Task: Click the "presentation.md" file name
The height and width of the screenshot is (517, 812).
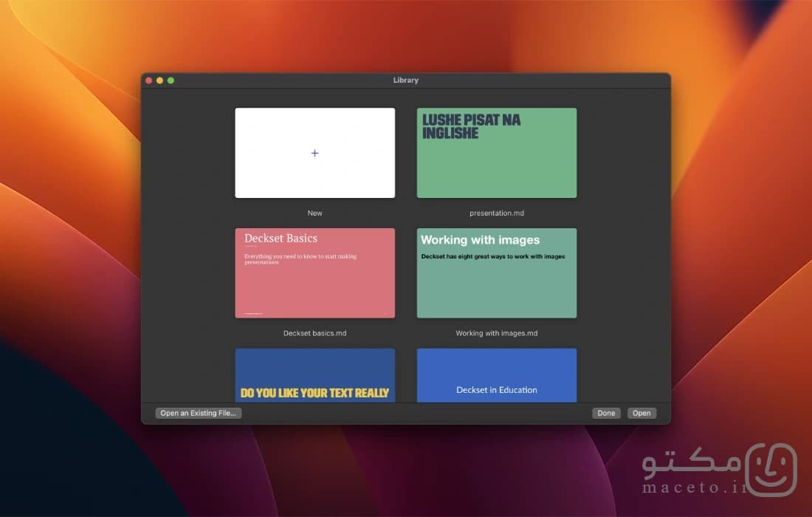Action: (x=497, y=213)
